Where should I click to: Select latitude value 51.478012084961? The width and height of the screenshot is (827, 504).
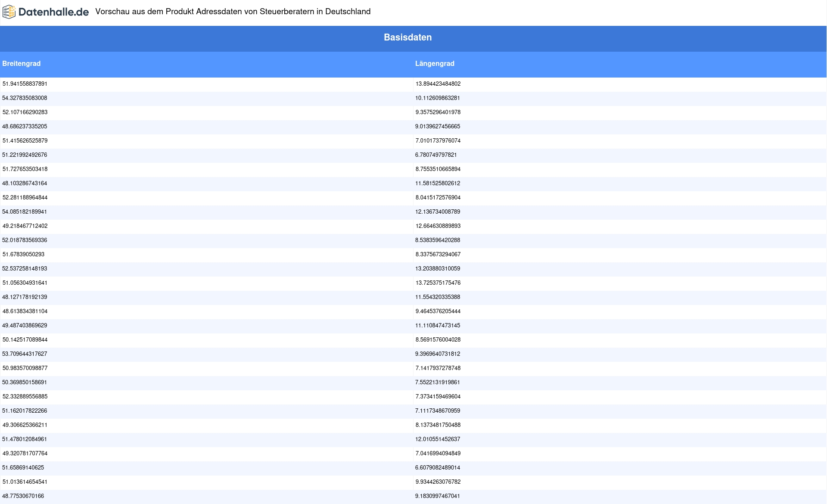pyautogui.click(x=25, y=439)
